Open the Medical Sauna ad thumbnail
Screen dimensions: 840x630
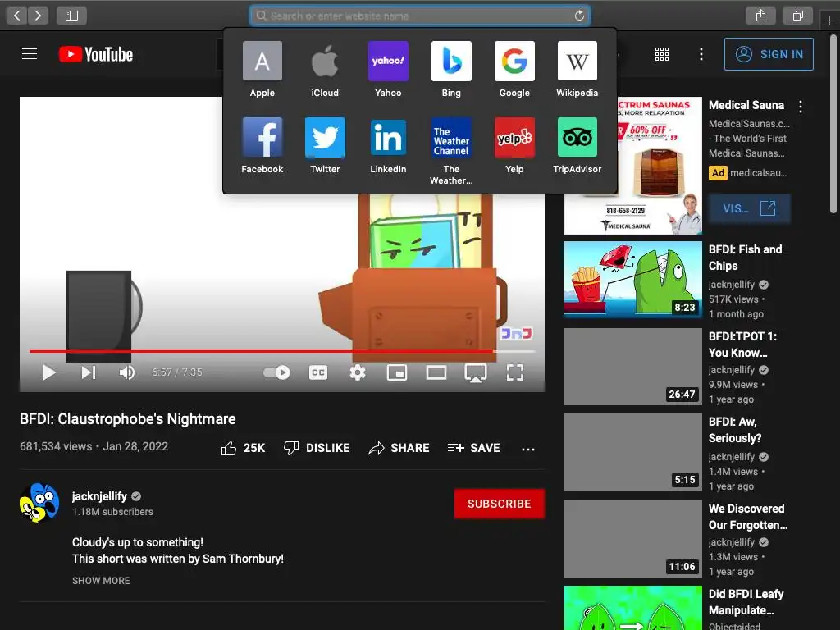632,166
